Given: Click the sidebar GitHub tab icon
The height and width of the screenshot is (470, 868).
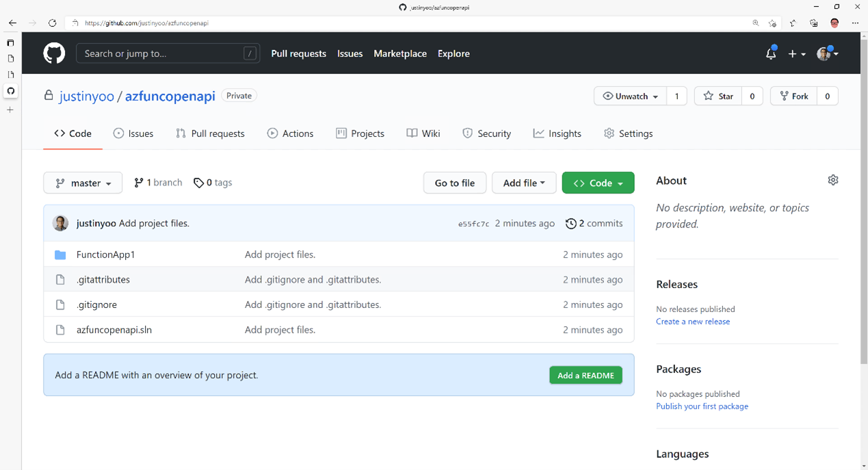Looking at the screenshot, I should (11, 90).
